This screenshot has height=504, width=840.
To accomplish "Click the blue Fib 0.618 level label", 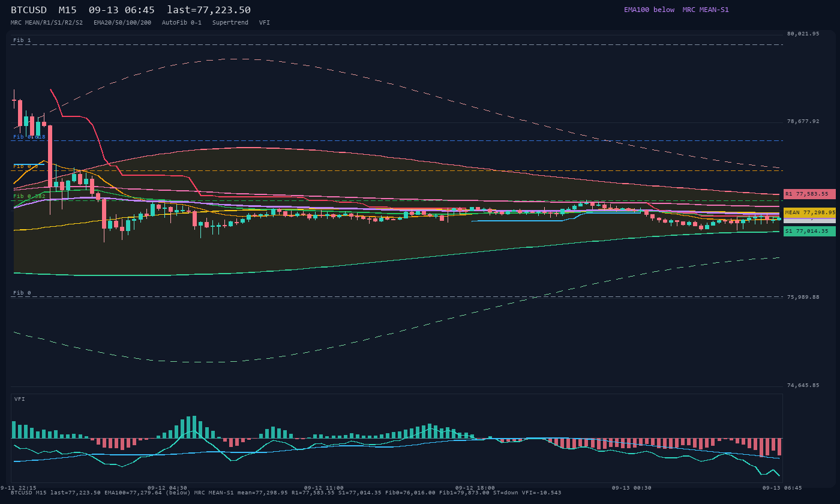I will coord(29,137).
